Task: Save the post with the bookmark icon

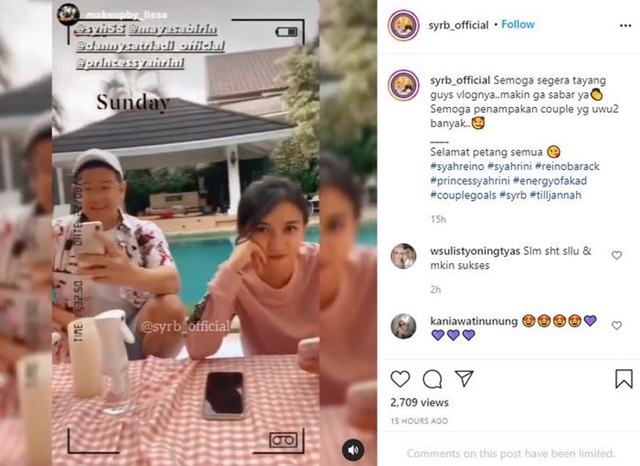Action: (624, 379)
